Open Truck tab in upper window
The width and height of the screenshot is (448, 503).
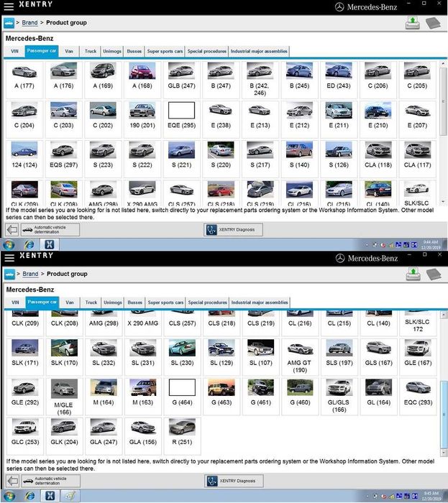tap(90, 51)
